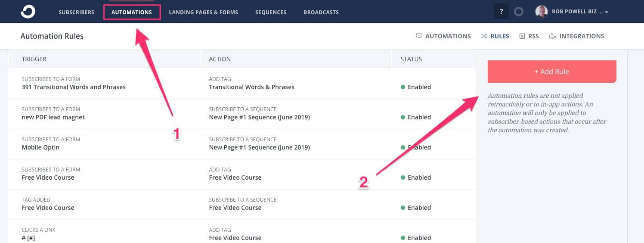Expand the Rob Powell Biz account dropdown
The height and width of the screenshot is (243, 644).
(606, 12)
